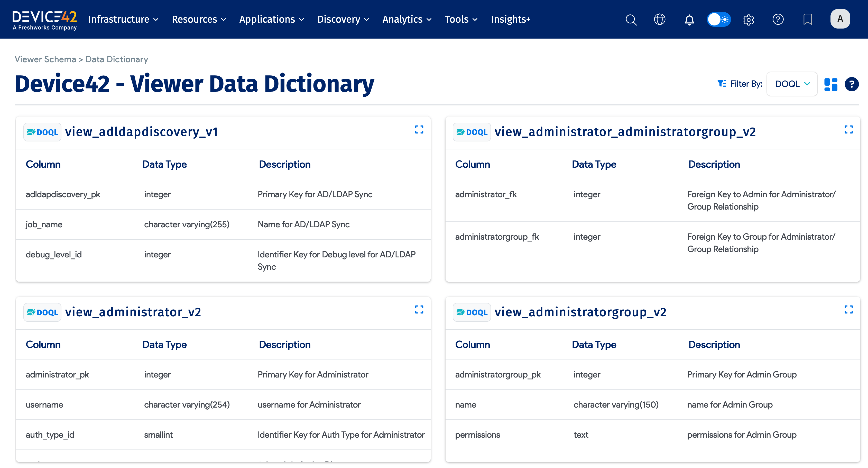Screen dimensions: 868x468
Task: Click the Viewer Schema breadcrumb
Action: click(x=45, y=59)
